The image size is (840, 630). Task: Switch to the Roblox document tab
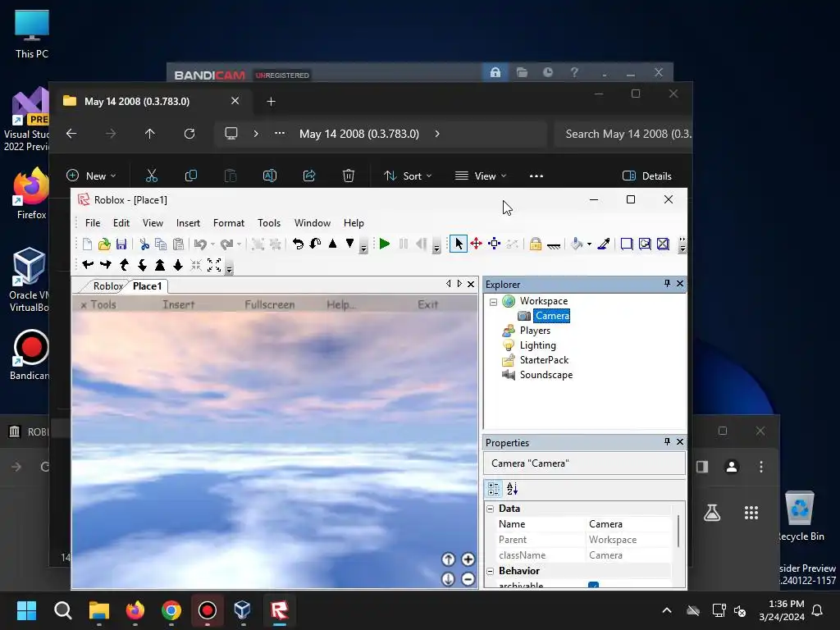pos(107,286)
